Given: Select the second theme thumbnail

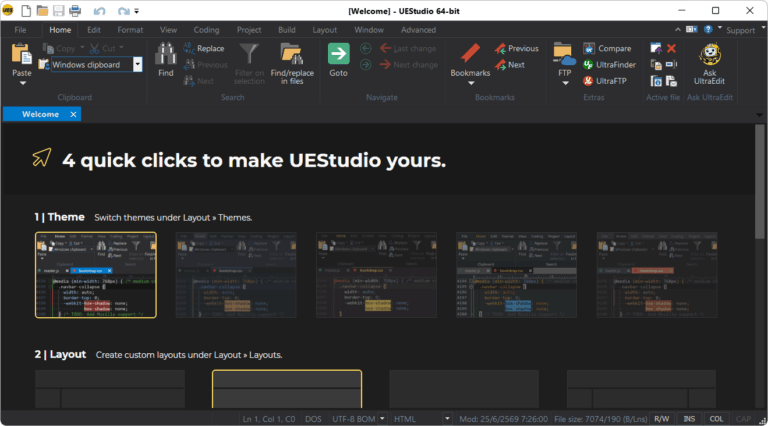Looking at the screenshot, I should [x=236, y=275].
